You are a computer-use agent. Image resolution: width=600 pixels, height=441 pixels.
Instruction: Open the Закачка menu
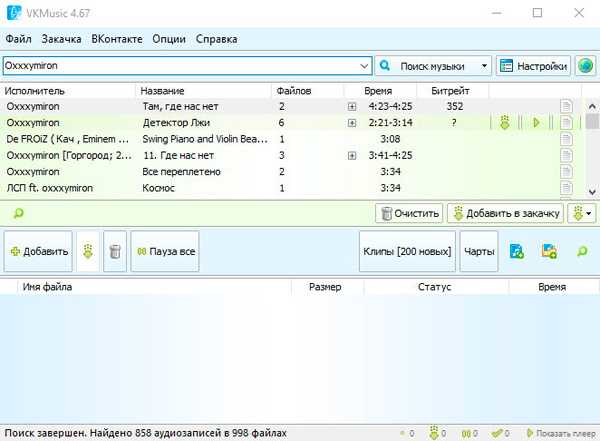point(61,39)
